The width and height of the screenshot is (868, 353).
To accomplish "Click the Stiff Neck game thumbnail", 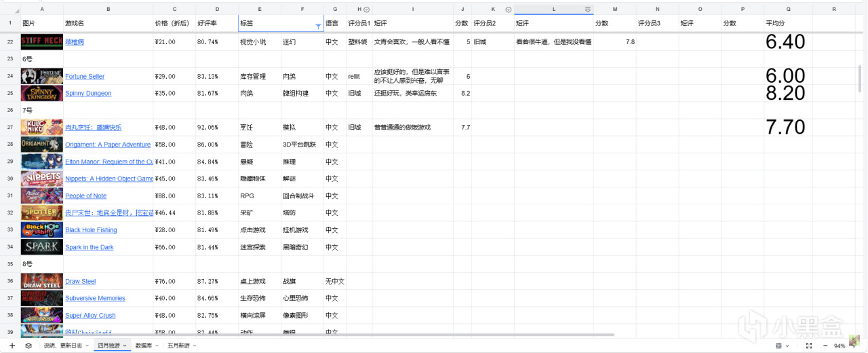I will click(x=42, y=42).
